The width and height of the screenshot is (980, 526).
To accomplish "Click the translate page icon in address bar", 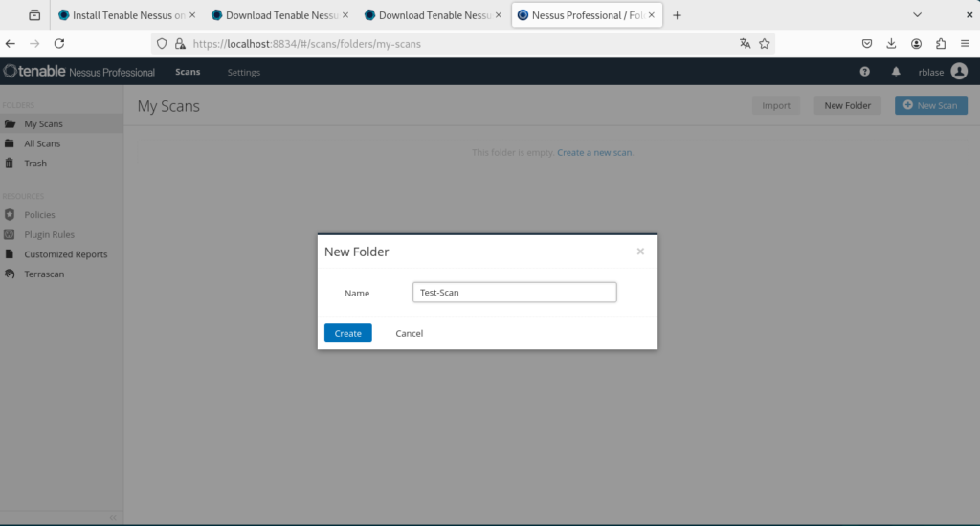I will (745, 44).
